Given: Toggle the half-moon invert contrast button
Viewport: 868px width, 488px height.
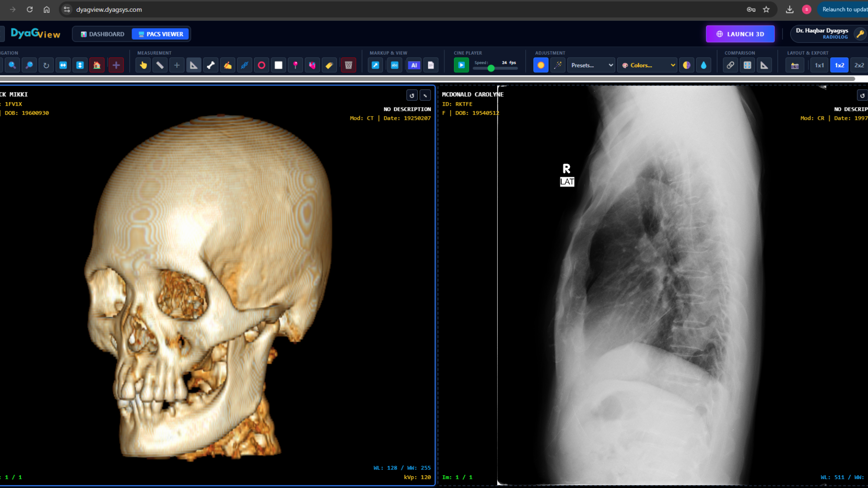Looking at the screenshot, I should [687, 65].
